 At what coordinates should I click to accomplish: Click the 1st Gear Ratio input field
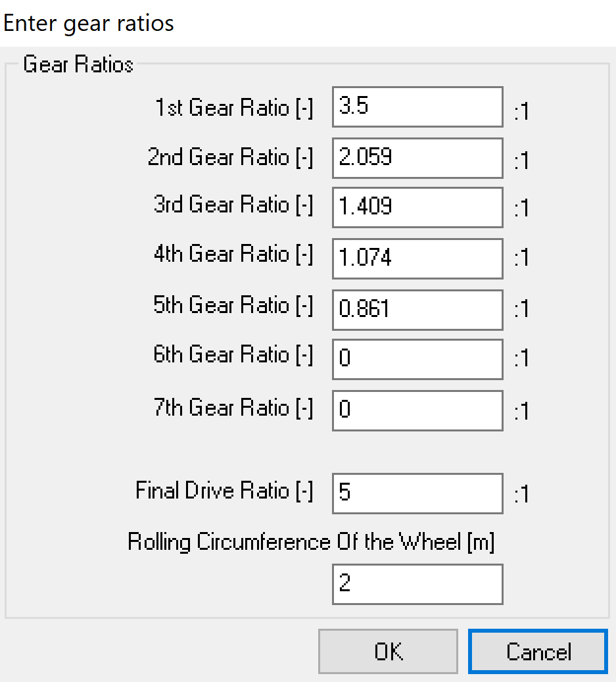pos(417,107)
